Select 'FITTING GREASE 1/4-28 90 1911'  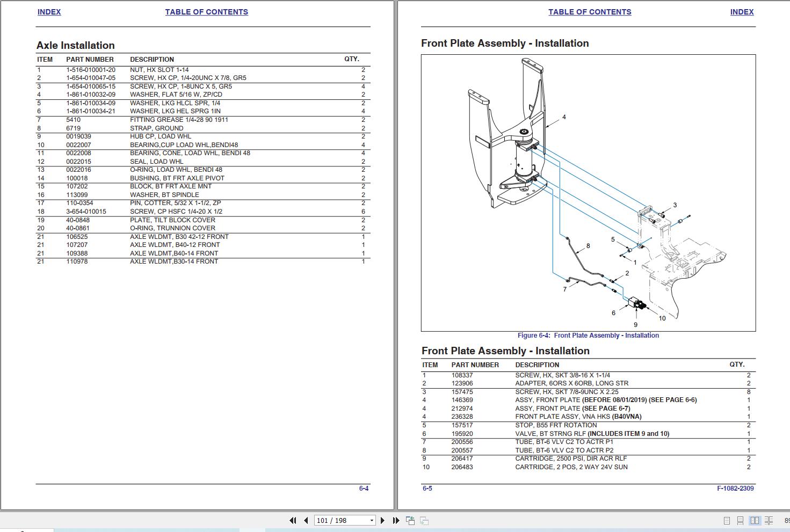[179, 120]
